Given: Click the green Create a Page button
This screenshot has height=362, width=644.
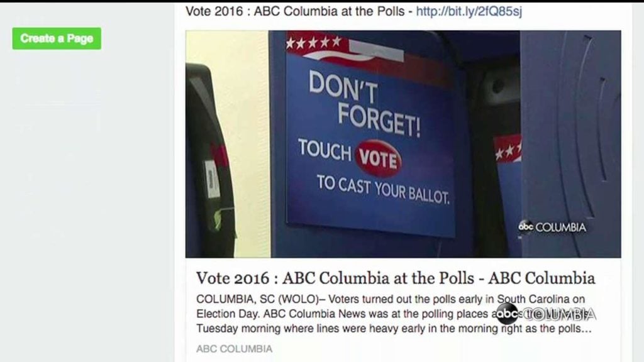Looking at the screenshot, I should click(57, 38).
